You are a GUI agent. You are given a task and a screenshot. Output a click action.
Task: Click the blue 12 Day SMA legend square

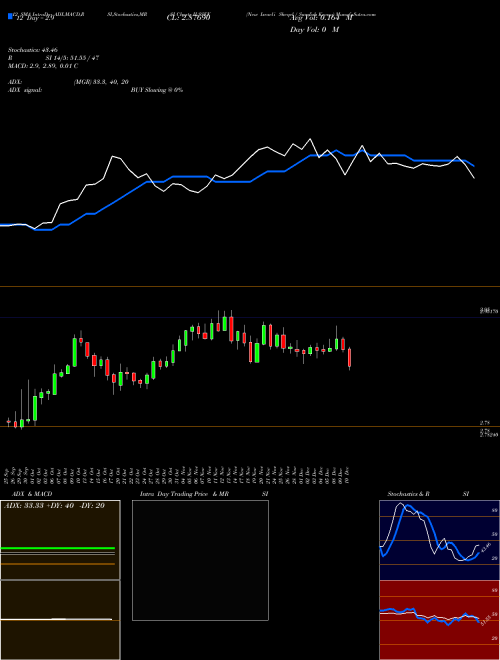10,17
